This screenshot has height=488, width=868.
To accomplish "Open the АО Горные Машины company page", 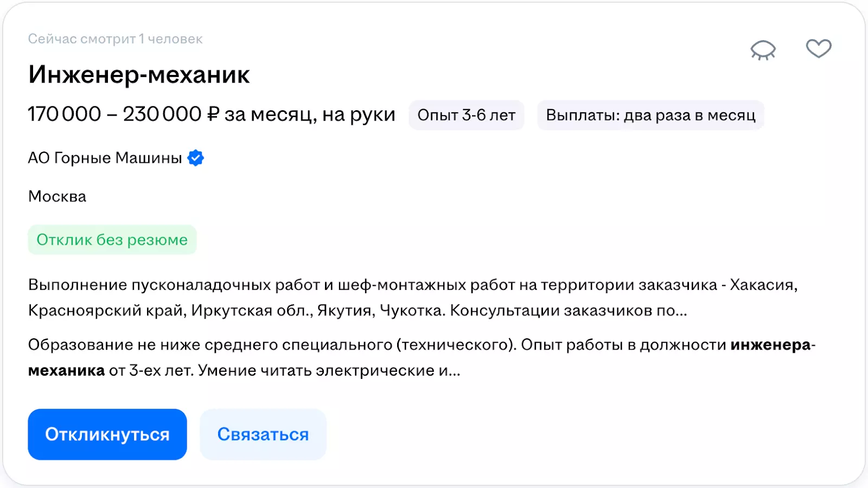I will 105,158.
